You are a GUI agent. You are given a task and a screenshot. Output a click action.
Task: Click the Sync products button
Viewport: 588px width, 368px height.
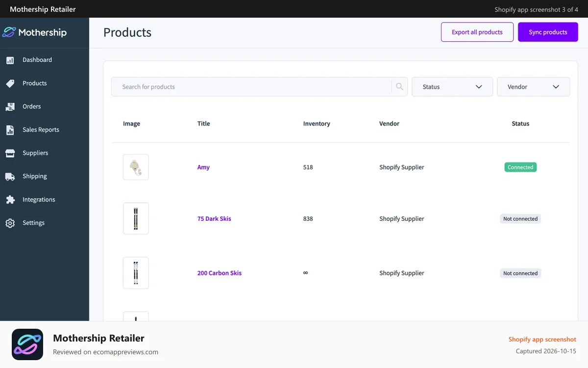548,32
